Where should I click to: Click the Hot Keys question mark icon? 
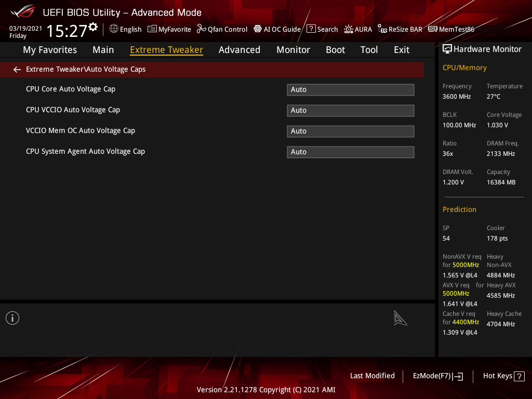pyautogui.click(x=519, y=376)
